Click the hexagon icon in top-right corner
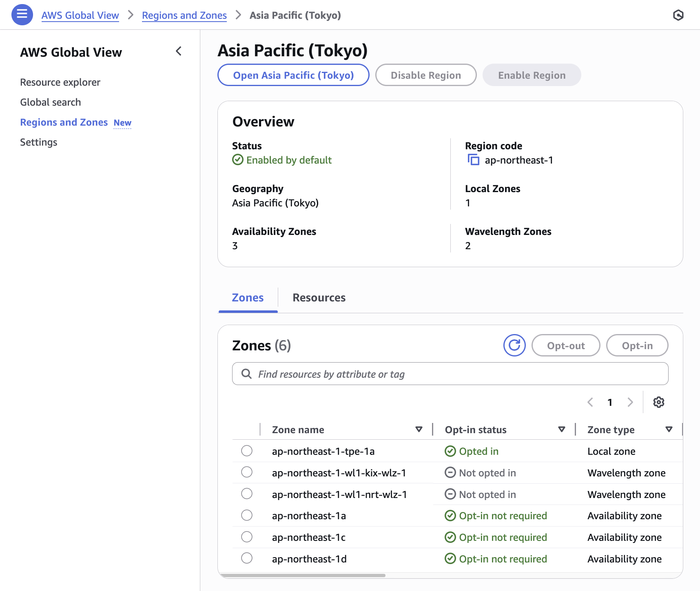The height and width of the screenshot is (591, 700). point(678,15)
